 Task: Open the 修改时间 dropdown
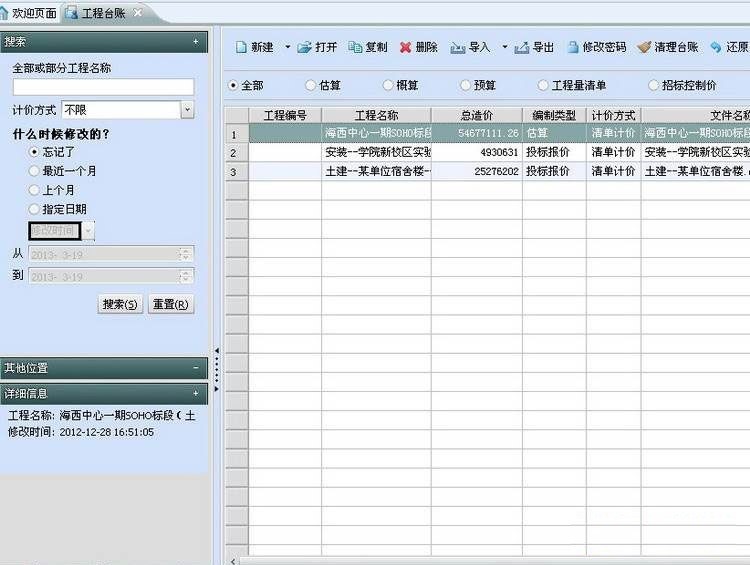point(88,231)
